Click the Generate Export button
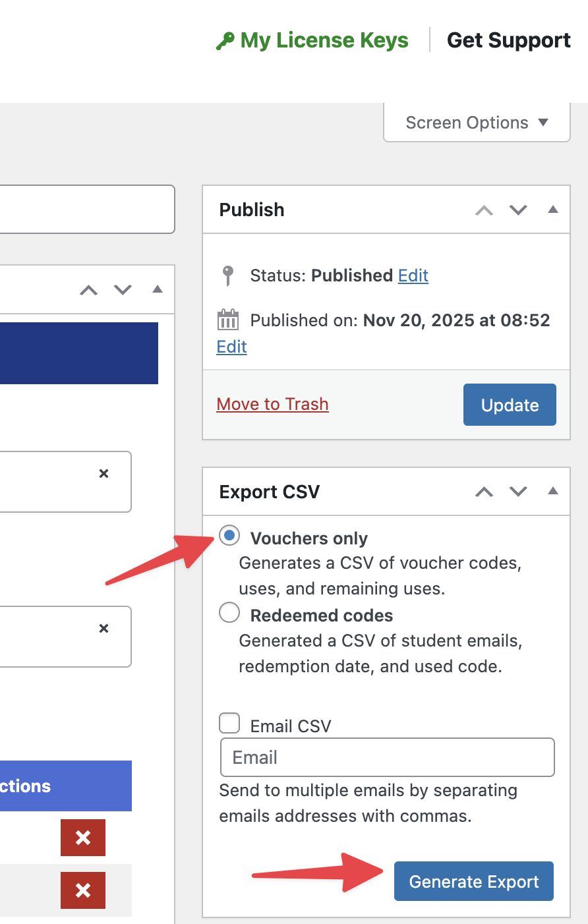The height and width of the screenshot is (924, 588). (x=473, y=881)
